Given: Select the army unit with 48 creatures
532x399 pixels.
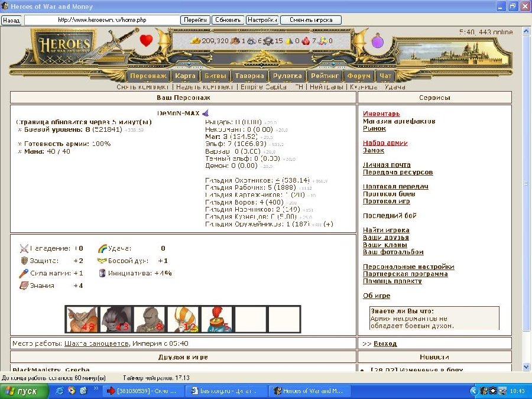Looking at the screenshot, I should 82,319.
